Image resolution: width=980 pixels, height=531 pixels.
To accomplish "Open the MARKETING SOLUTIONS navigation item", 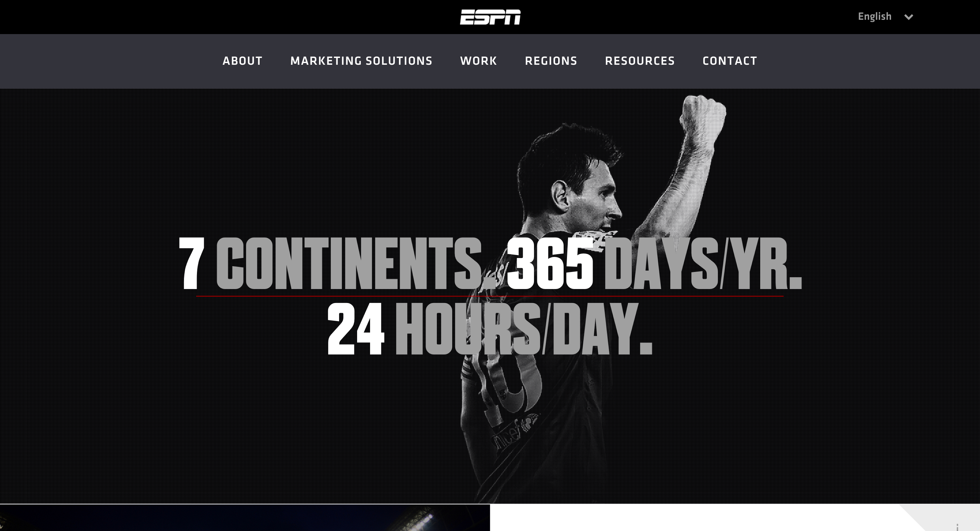I will pos(361,61).
